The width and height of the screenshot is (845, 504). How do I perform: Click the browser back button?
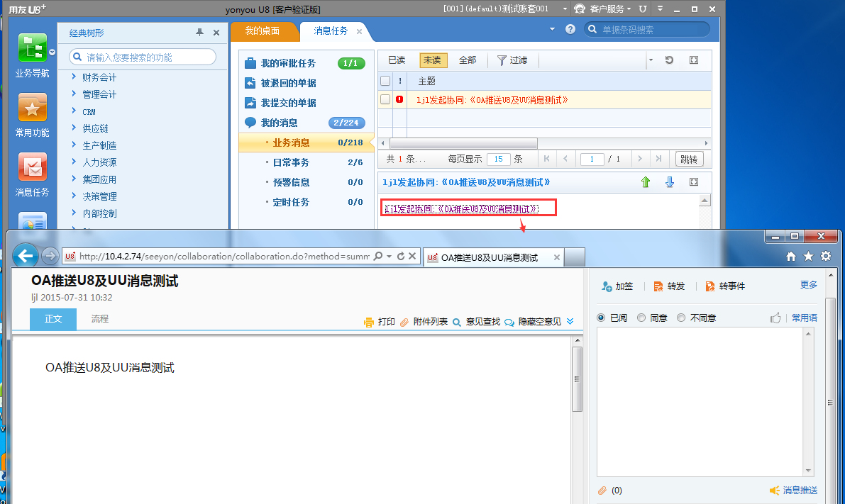(x=26, y=256)
